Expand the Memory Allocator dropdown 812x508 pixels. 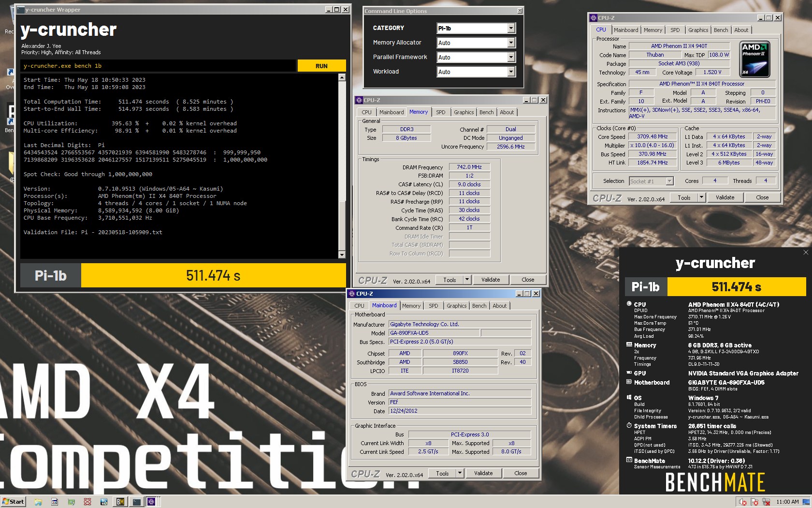coord(511,43)
